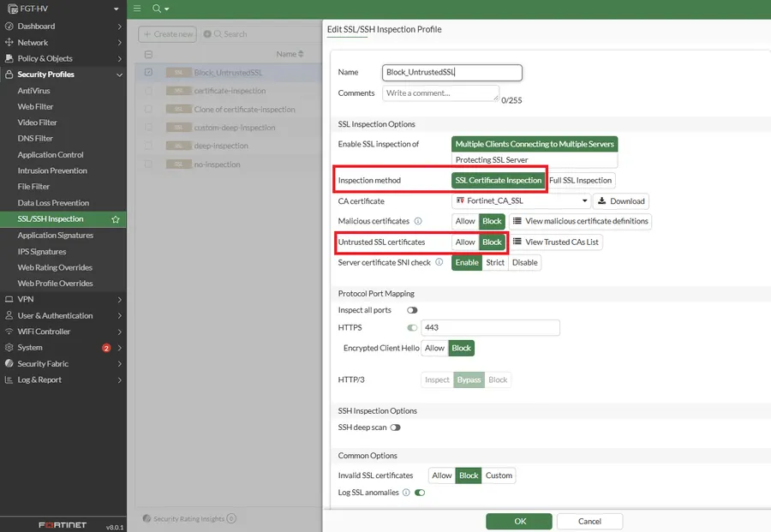Check the deep-inspection row checkbox
Viewport: 771px width, 532px height.
pyautogui.click(x=148, y=146)
